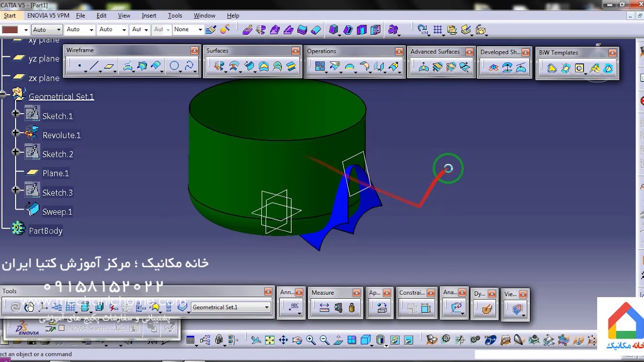Screen dimensions: 644x362
Task: Click the Extrapolate icon in Operations toolbar
Action: (393, 66)
